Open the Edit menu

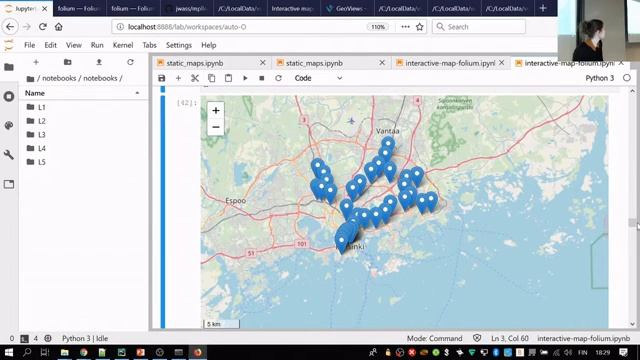[51, 45]
